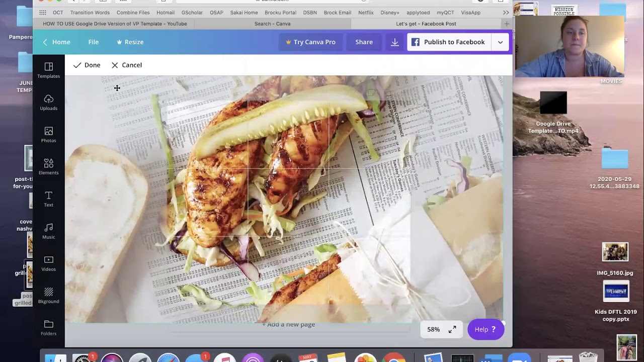Confirm crop with Done
This screenshot has height=362, width=644.
pos(87,65)
